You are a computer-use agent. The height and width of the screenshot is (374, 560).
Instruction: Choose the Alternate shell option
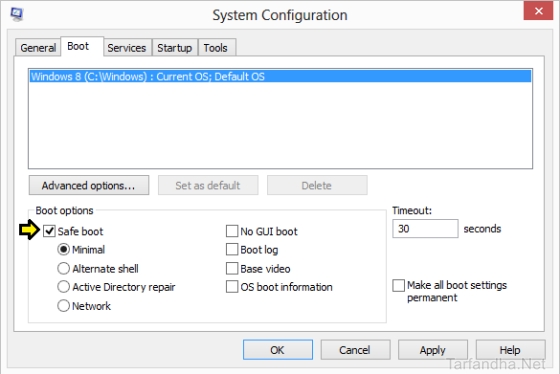tap(63, 268)
